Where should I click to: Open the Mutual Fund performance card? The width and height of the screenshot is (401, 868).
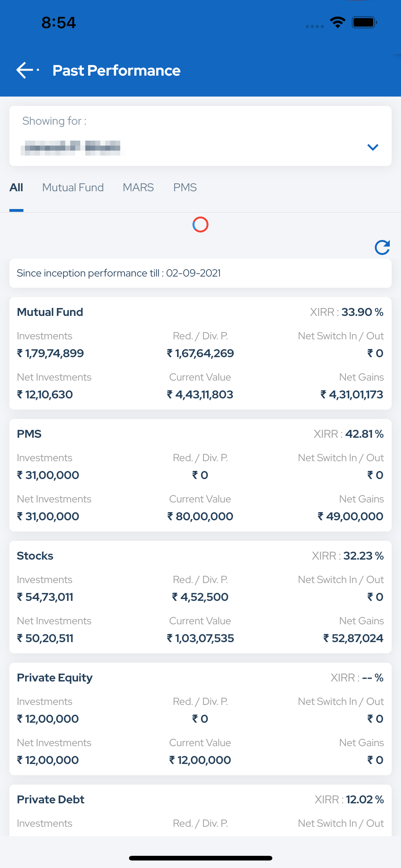tap(200, 353)
